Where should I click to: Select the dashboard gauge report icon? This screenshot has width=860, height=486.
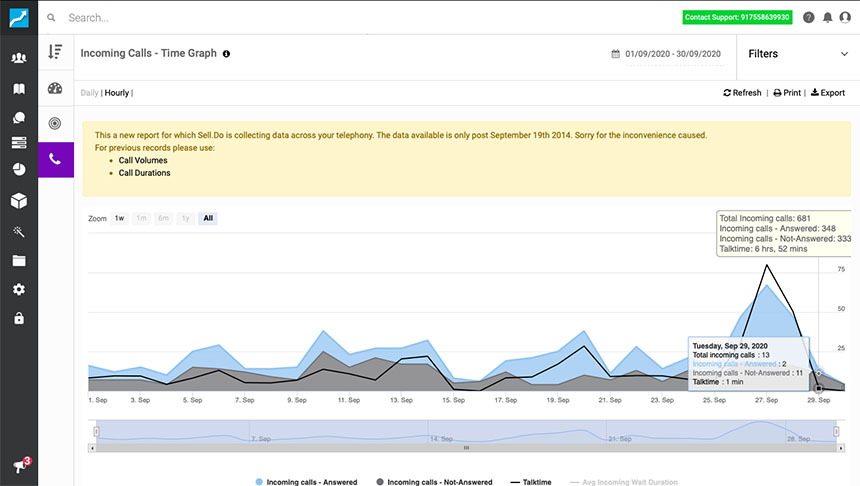(x=55, y=88)
